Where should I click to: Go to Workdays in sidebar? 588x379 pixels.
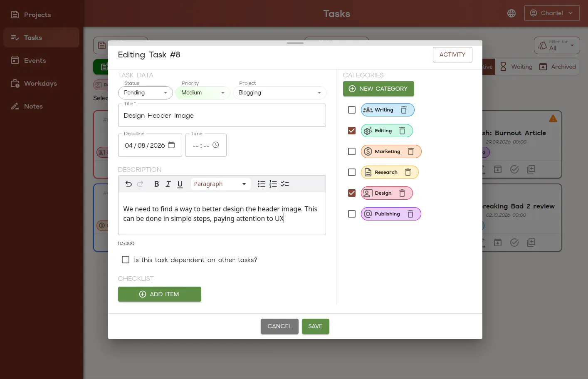(41, 83)
